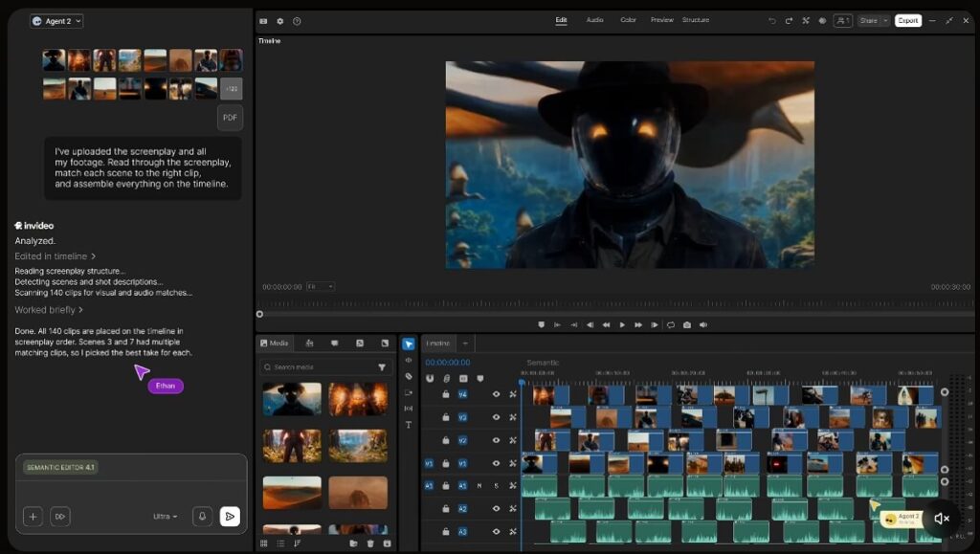Click the Undo arrow in top bar
The image size is (980, 554).
[772, 21]
